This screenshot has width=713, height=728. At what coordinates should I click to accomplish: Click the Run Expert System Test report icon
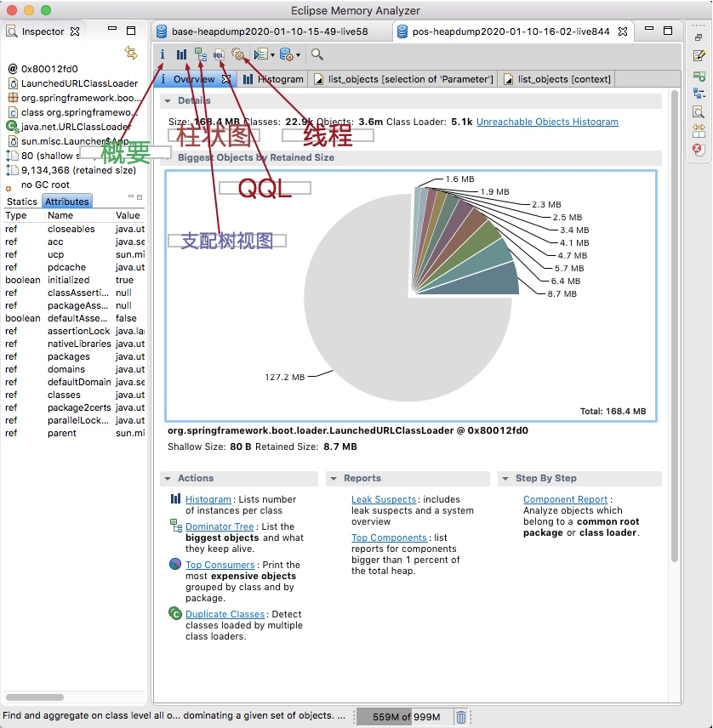261,54
